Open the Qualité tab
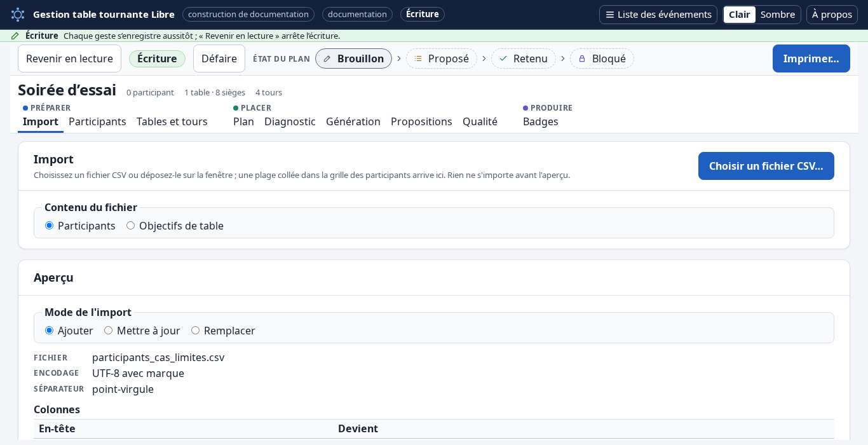 click(x=480, y=121)
